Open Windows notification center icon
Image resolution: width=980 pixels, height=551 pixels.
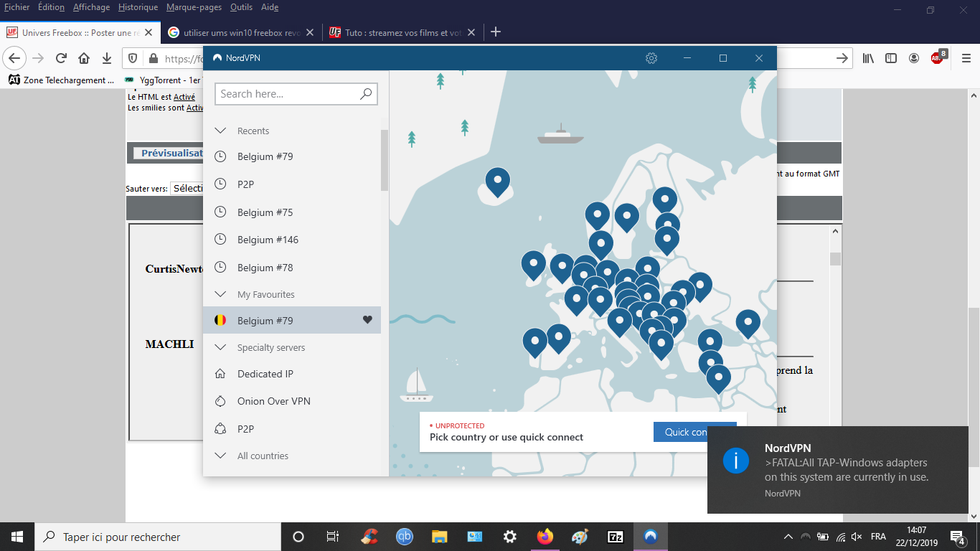(x=957, y=537)
